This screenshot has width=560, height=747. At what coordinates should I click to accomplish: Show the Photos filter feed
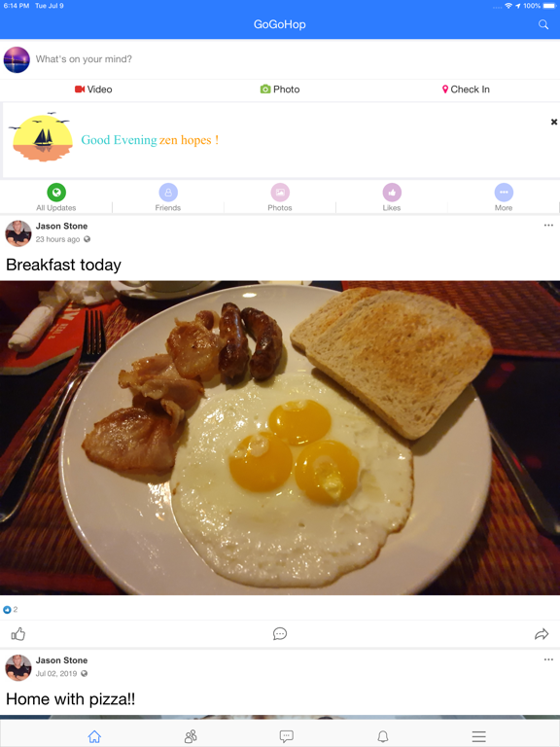point(280,197)
